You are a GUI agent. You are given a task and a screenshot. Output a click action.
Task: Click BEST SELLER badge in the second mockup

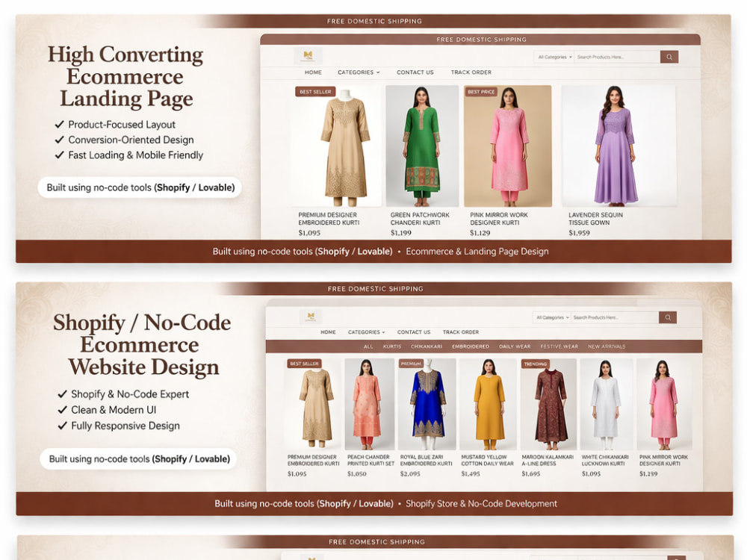(x=304, y=364)
